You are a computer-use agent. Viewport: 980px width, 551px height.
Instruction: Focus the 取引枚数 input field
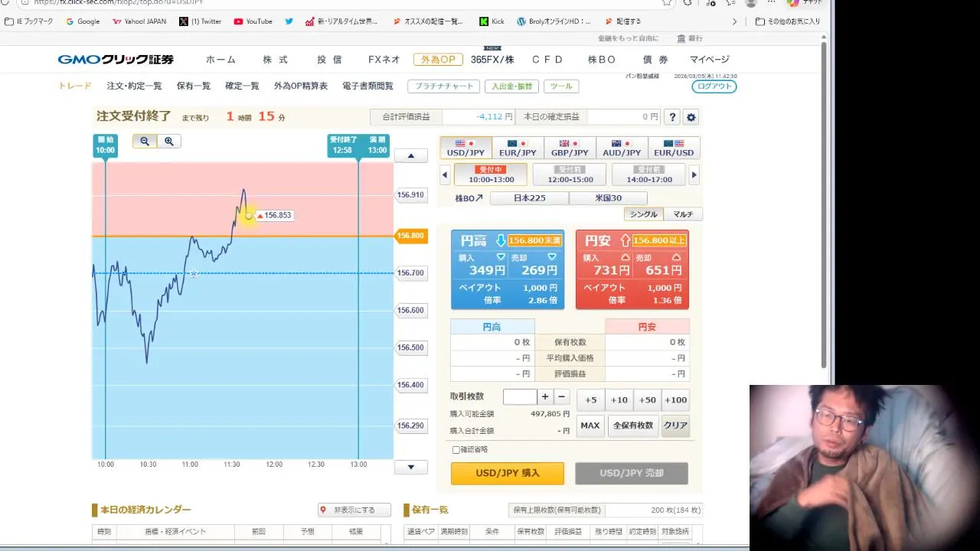520,396
